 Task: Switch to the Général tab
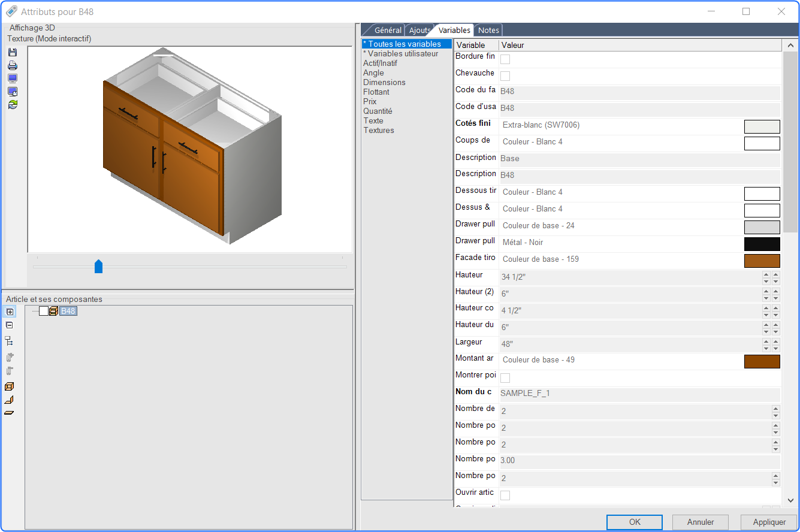(388, 30)
